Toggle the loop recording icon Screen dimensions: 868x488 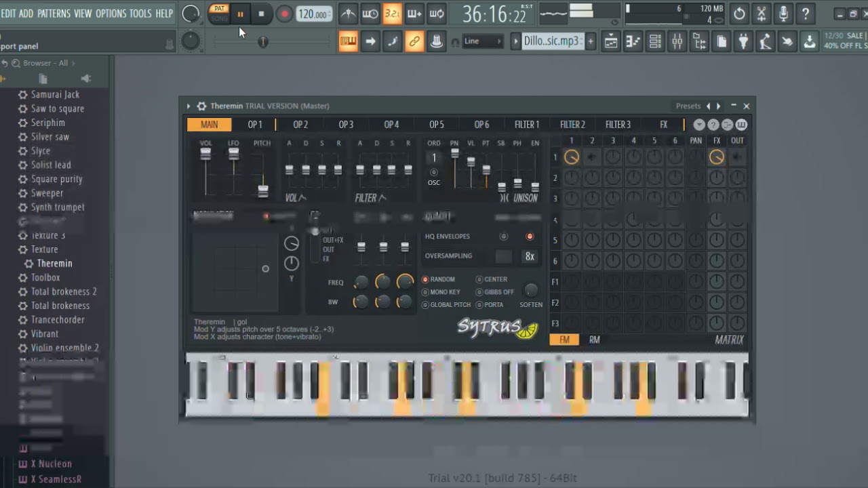pyautogui.click(x=437, y=14)
